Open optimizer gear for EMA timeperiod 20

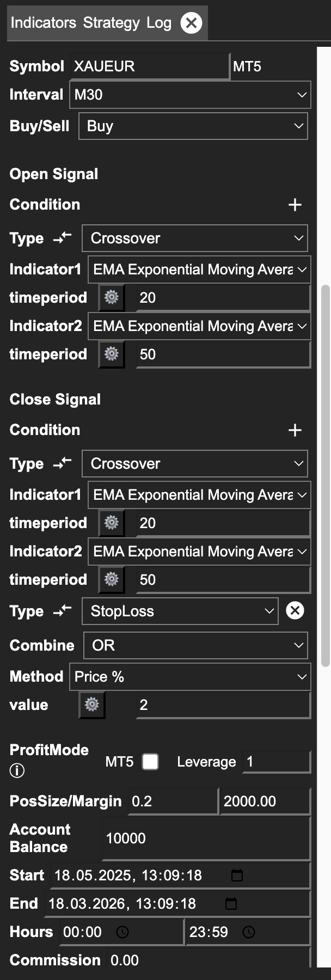coord(111,297)
